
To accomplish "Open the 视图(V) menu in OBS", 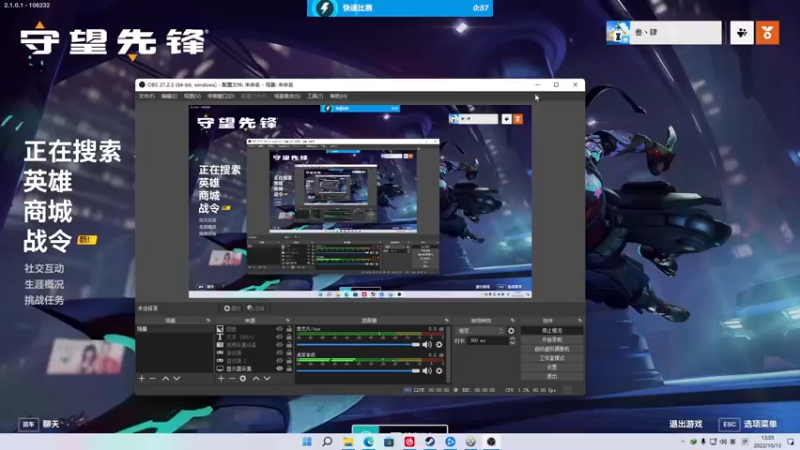I will [192, 96].
